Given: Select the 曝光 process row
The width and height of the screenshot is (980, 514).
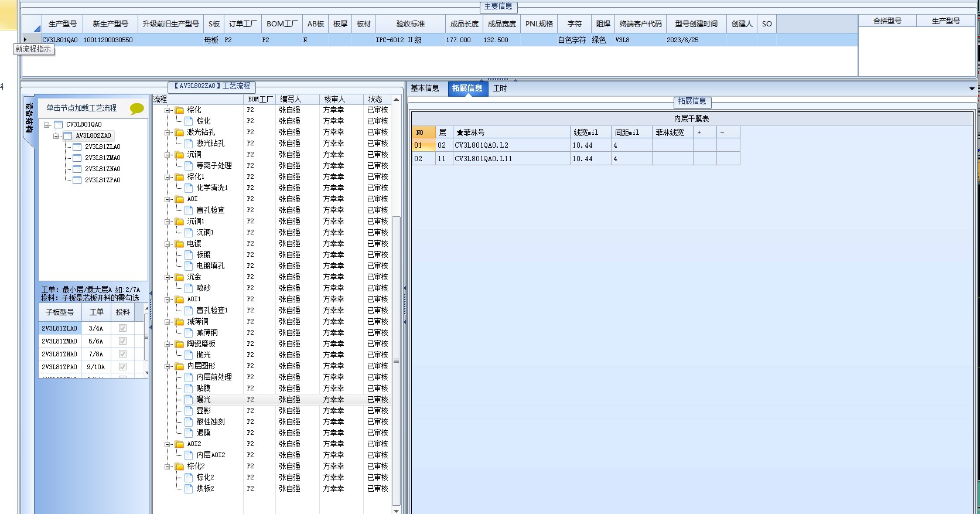Looking at the screenshot, I should [x=273, y=400].
